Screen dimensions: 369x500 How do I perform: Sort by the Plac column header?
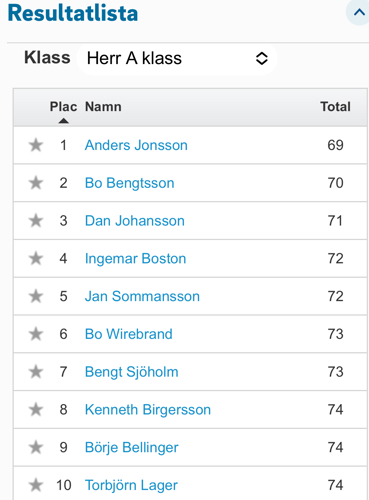point(63,107)
